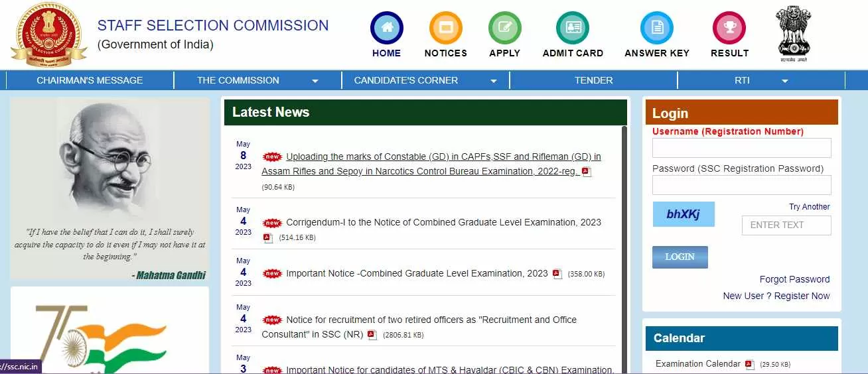868x374 pixels.
Task: Open the ADMIT CARD circular icon
Action: [573, 29]
